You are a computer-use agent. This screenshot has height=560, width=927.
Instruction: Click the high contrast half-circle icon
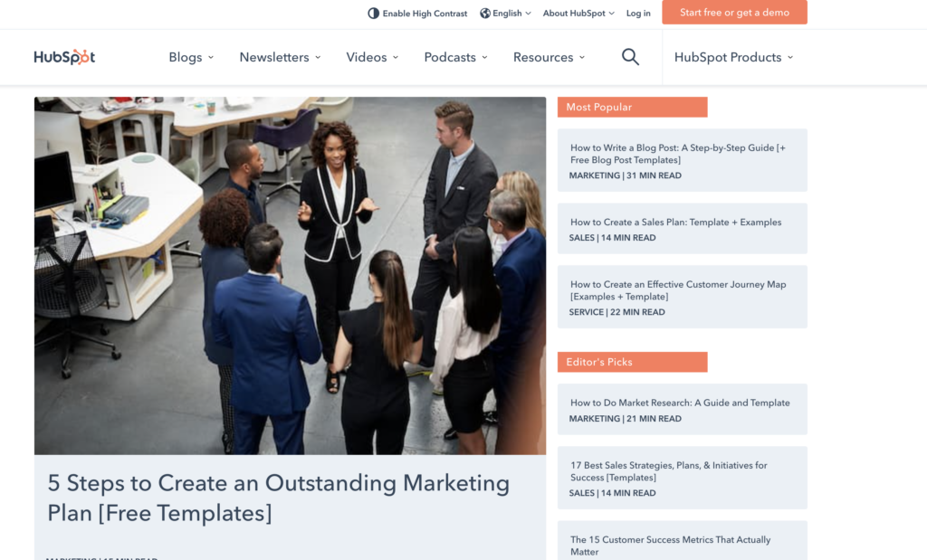373,13
